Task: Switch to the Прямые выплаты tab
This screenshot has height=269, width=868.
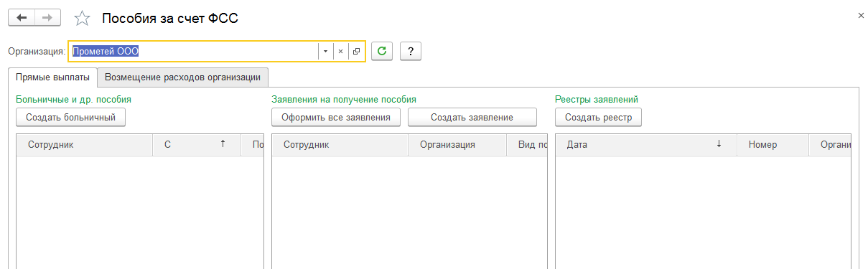Action: pos(52,77)
